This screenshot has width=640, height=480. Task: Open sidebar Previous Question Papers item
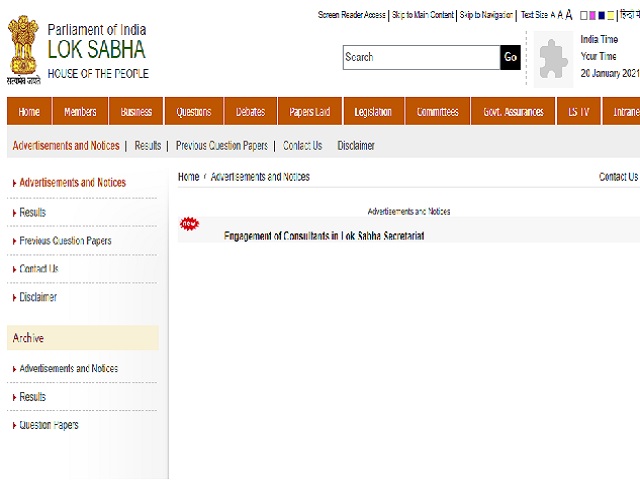point(65,241)
